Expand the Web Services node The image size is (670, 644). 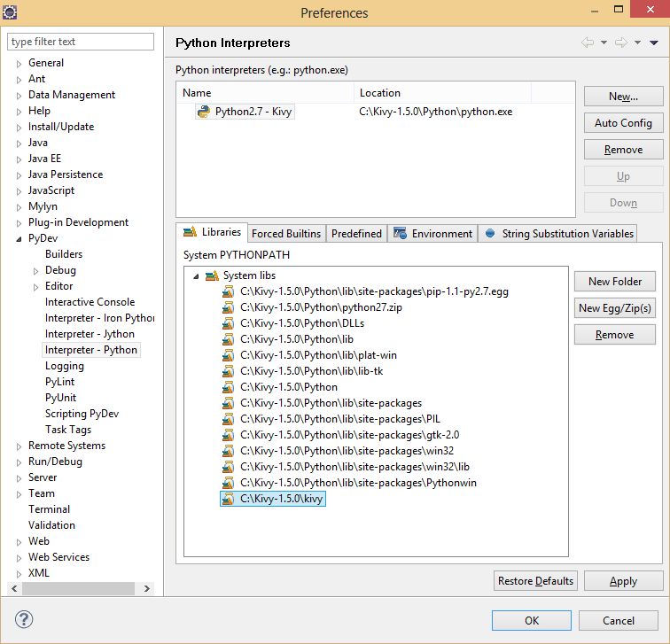coord(19,558)
